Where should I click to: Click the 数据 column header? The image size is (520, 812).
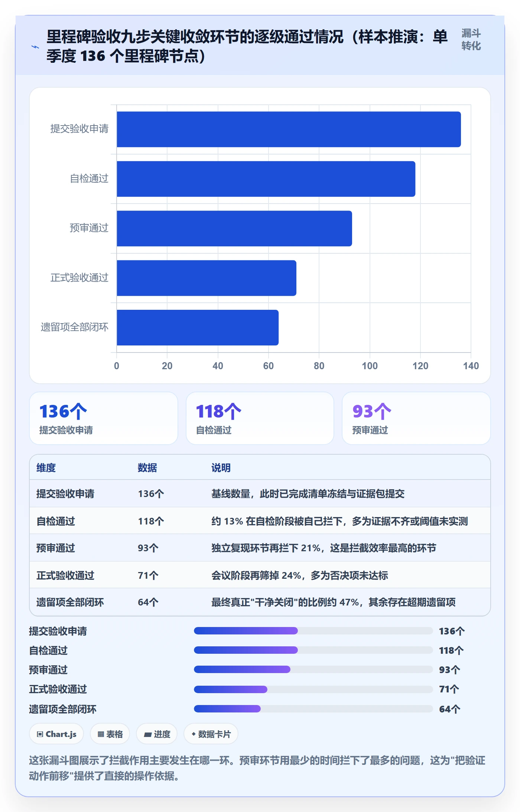pos(147,468)
